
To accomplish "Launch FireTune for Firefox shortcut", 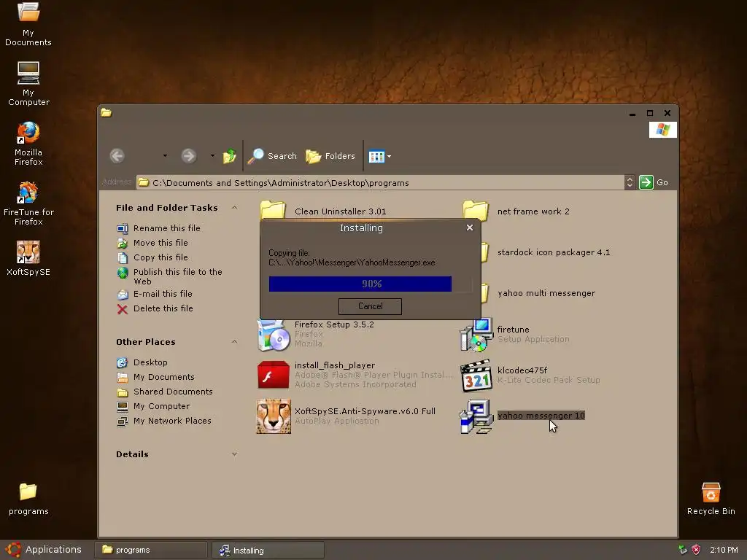I will (x=28, y=204).
